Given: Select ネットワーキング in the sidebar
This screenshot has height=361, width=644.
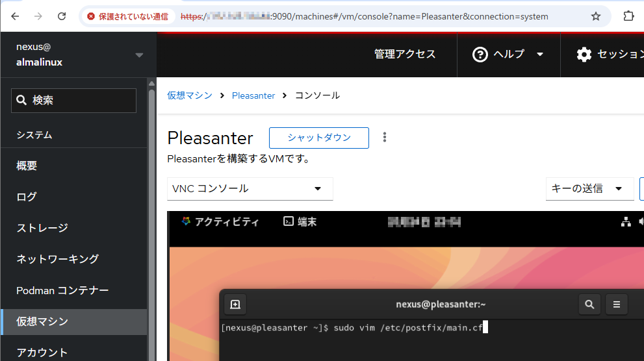Looking at the screenshot, I should point(58,259).
